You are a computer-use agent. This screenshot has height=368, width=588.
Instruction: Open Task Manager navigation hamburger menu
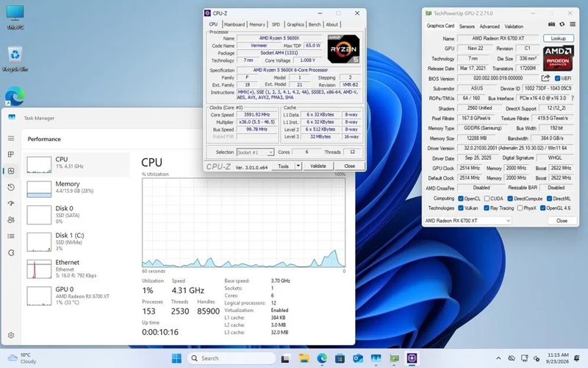pyautogui.click(x=11, y=138)
